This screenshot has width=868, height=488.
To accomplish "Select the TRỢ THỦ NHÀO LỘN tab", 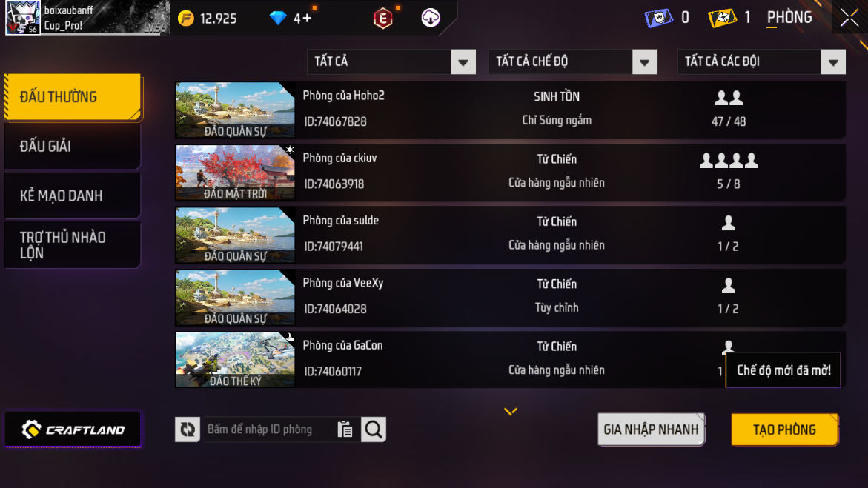I will coord(73,244).
